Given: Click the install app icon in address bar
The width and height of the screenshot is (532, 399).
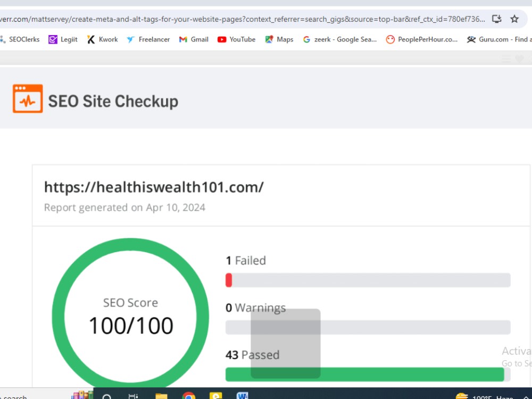Looking at the screenshot, I should [x=497, y=19].
